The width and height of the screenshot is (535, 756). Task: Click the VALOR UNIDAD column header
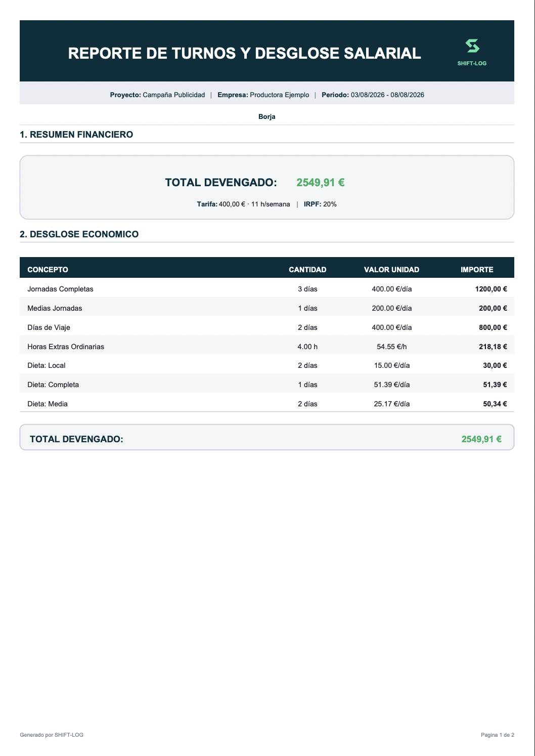(x=392, y=270)
